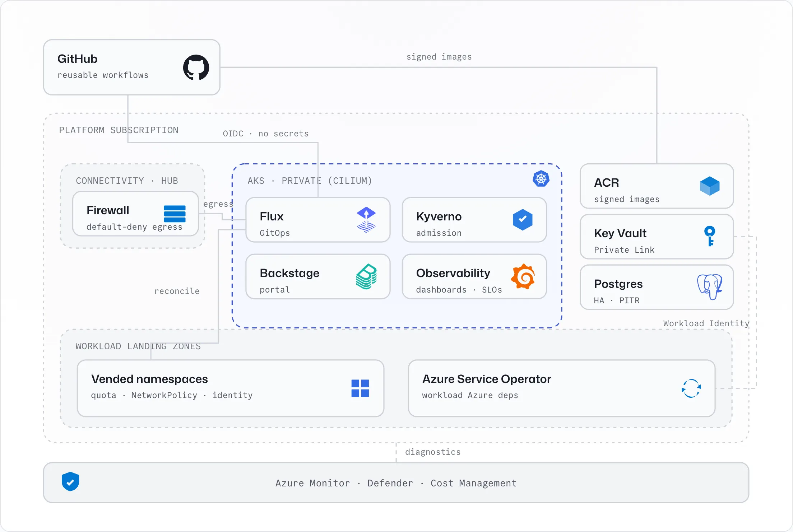Click the ACR blue cube icon

click(x=710, y=186)
